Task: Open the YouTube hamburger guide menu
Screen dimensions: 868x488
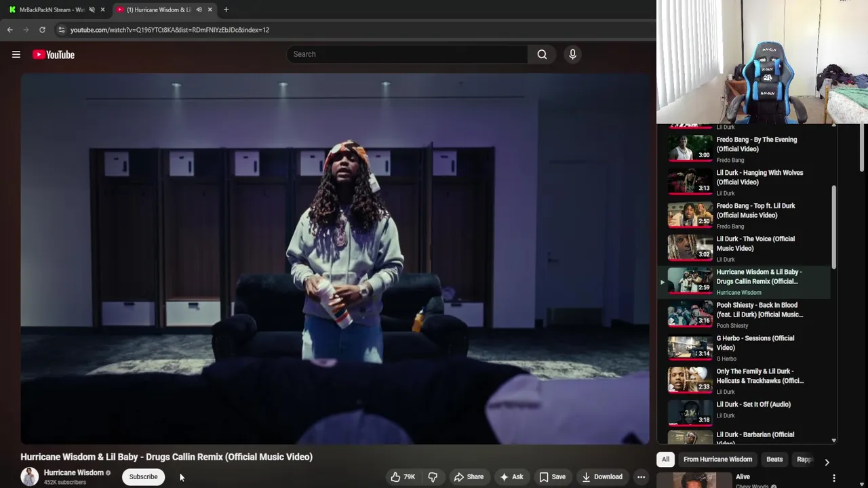Action: (16, 54)
